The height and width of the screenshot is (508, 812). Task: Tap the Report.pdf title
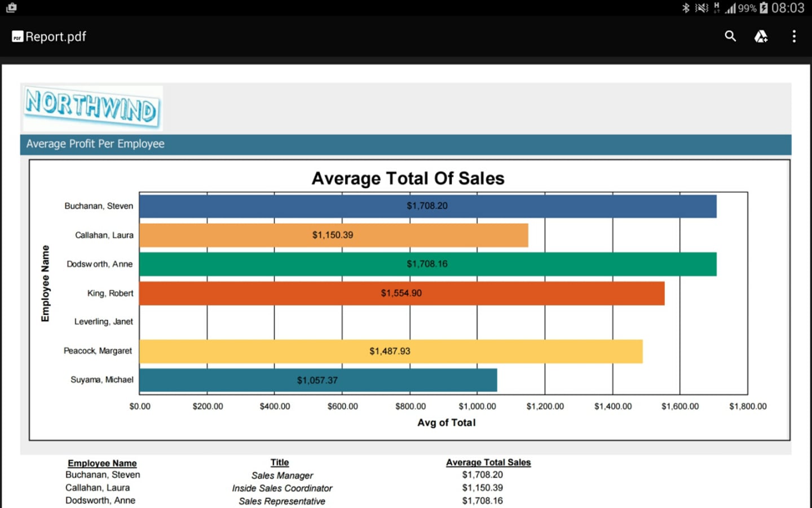tap(56, 37)
